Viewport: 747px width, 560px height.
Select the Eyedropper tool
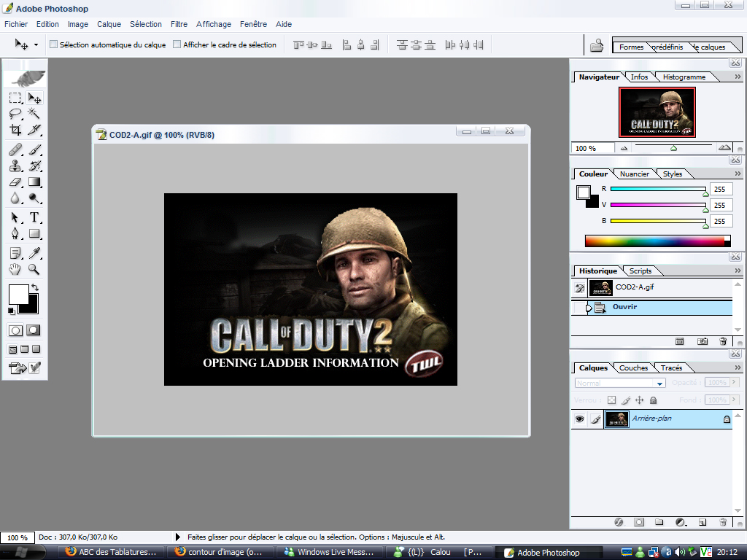pyautogui.click(x=34, y=253)
